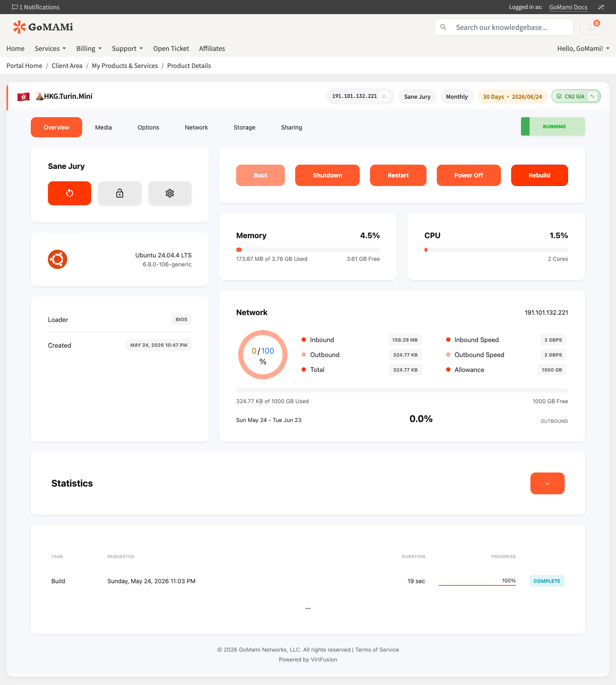Click the Sane Jury header badge
The image size is (616, 685).
(418, 97)
